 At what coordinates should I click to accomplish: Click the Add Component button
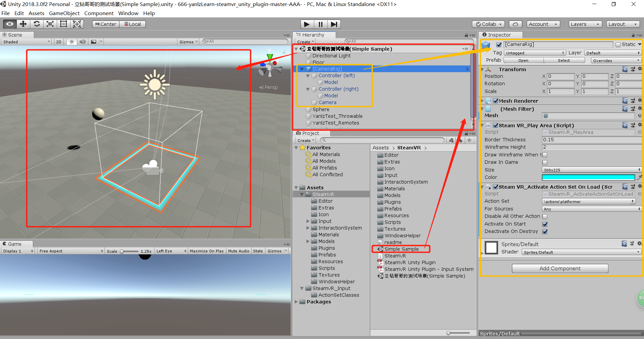(x=560, y=268)
